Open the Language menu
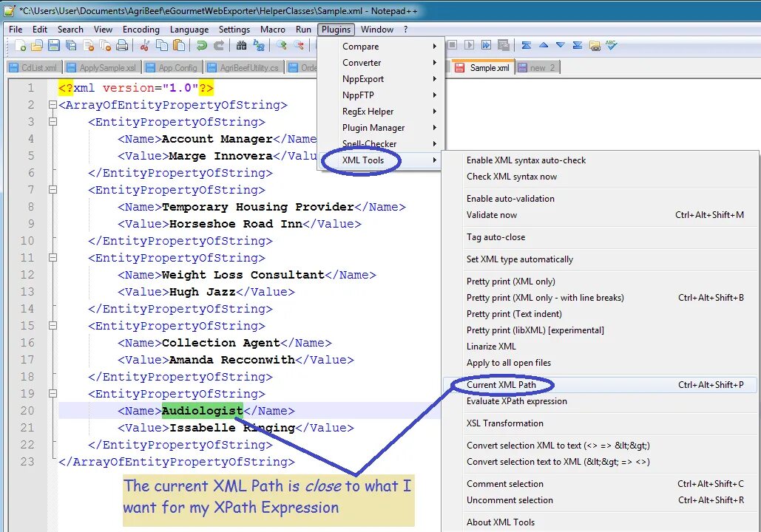 (x=189, y=30)
